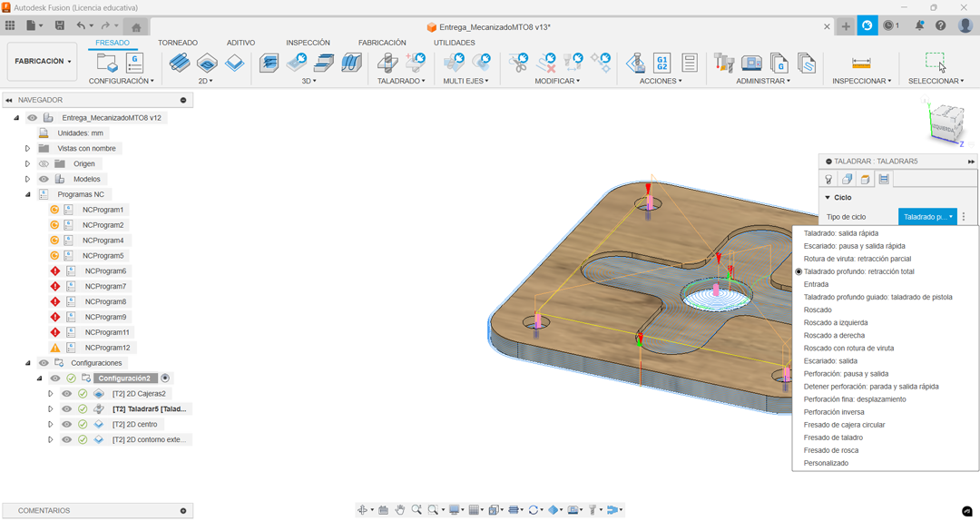The height and width of the screenshot is (521, 980).
Task: Collapse the NAVEGADOR panel arrows
Action: coord(9,100)
